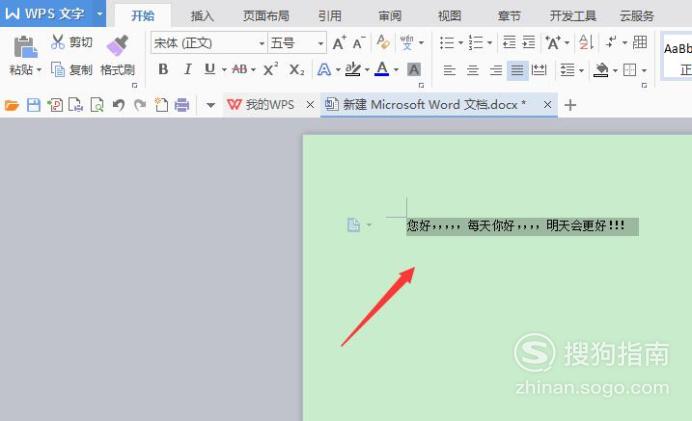Align text left

(449, 70)
